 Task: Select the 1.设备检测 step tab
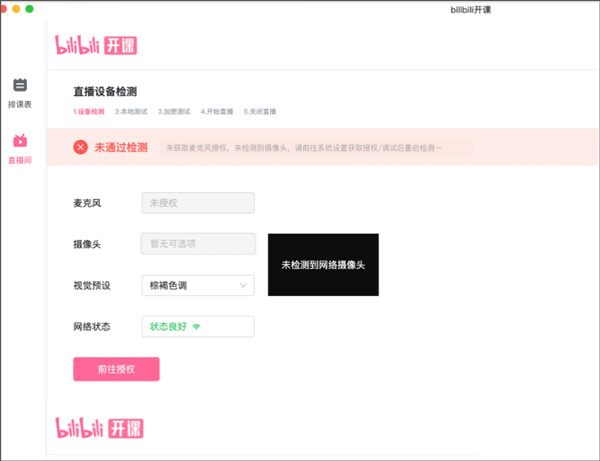pyautogui.click(x=88, y=112)
